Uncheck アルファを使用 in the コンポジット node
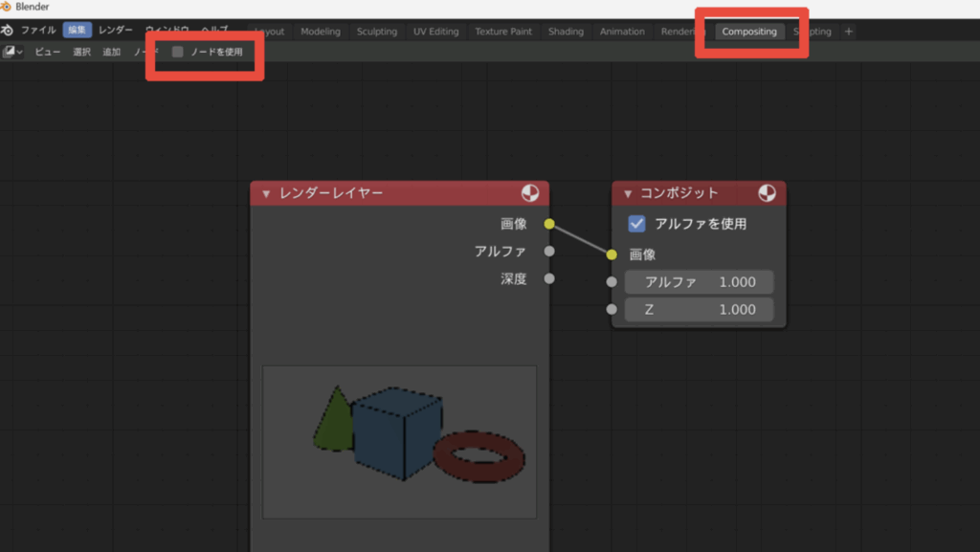The image size is (980, 552). (636, 224)
